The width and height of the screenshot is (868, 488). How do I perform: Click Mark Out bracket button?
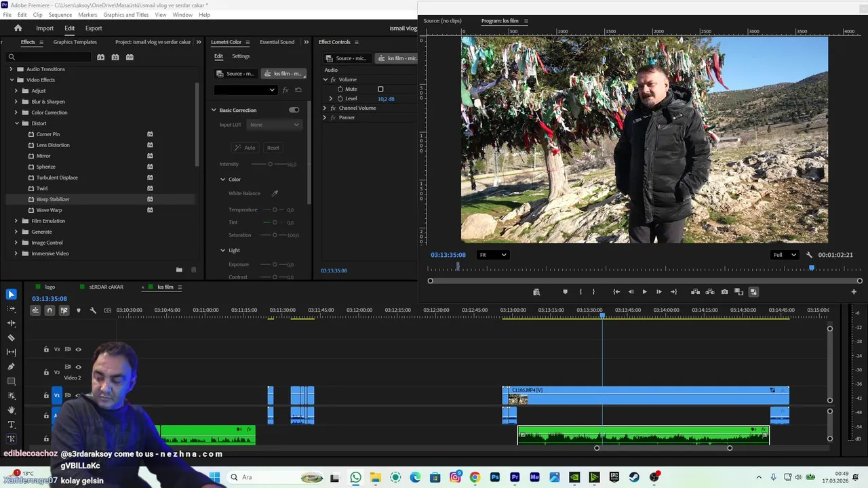tap(593, 292)
